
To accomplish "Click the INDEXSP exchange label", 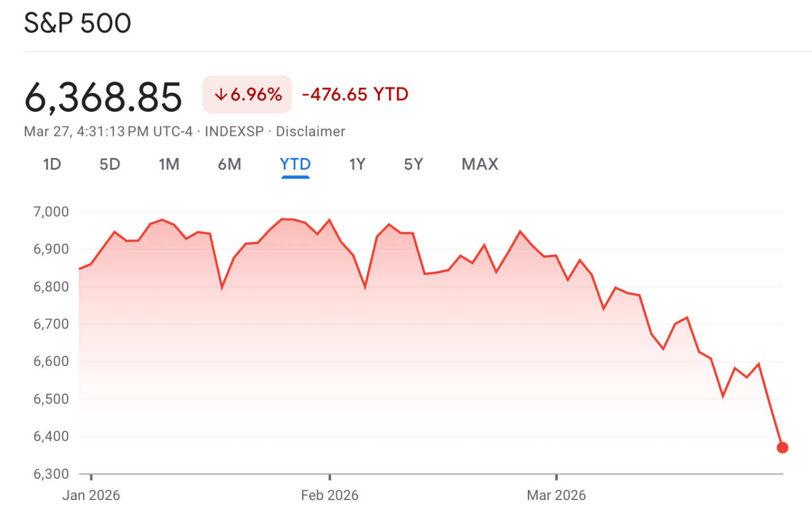I will pyautogui.click(x=234, y=131).
